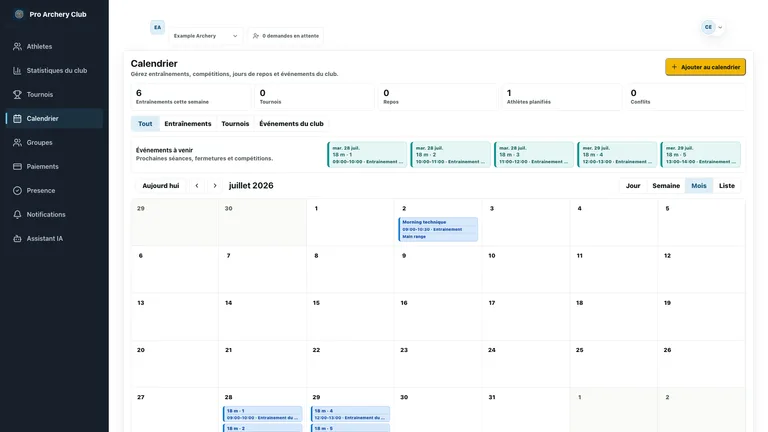Click the Entraînements cette semaine stat card
Viewport: 768px width, 432px height.
coord(191,97)
